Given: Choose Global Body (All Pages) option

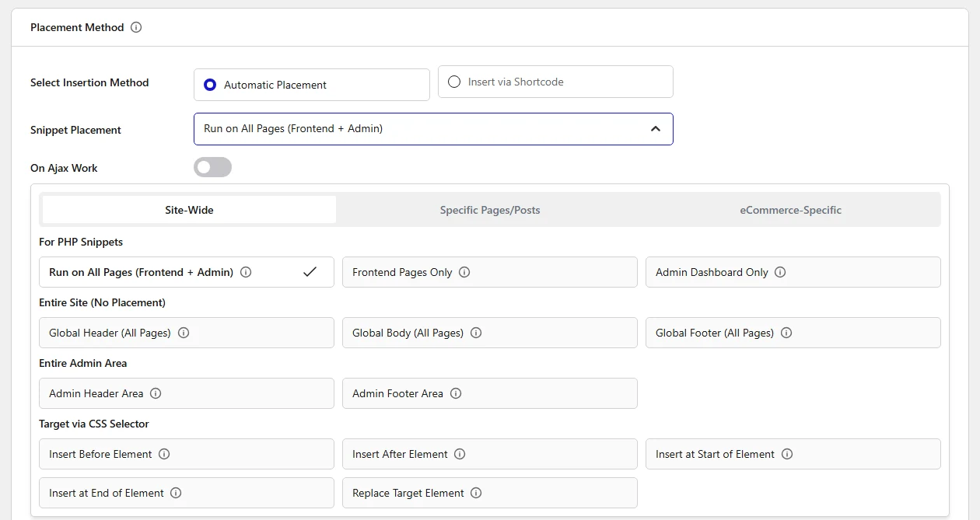Looking at the screenshot, I should pyautogui.click(x=490, y=333).
